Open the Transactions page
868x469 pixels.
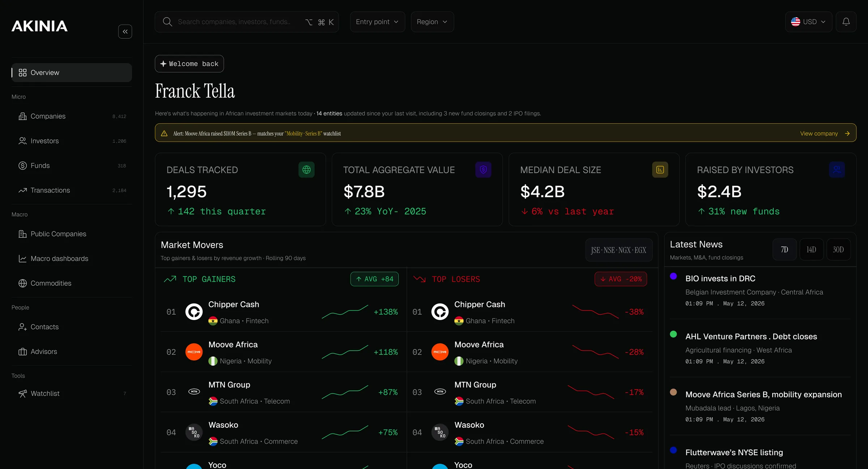(72, 190)
